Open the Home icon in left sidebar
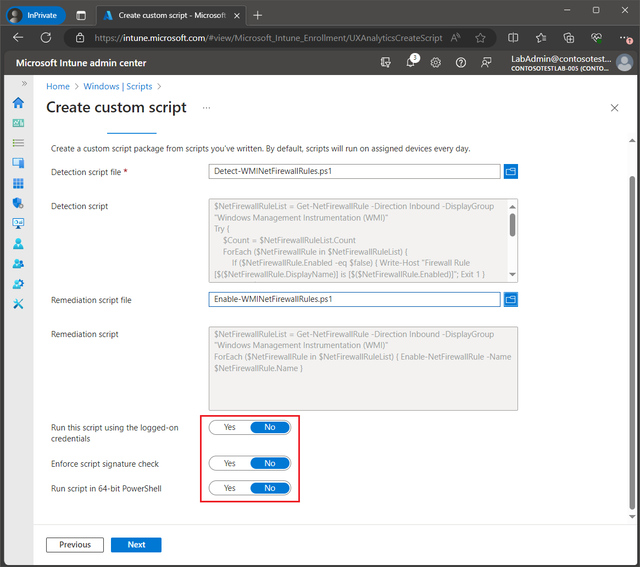 click(18, 102)
